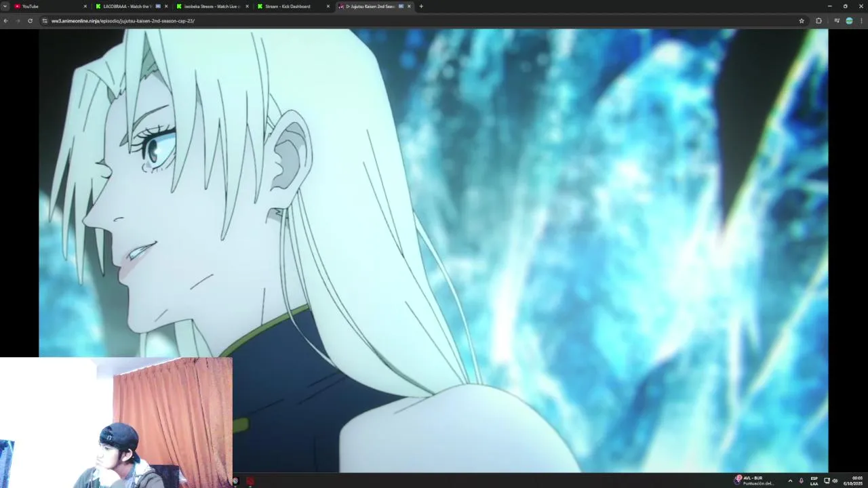Click the Jujutsu Kaisen video player
The width and height of the screenshot is (868, 488).
click(x=433, y=250)
